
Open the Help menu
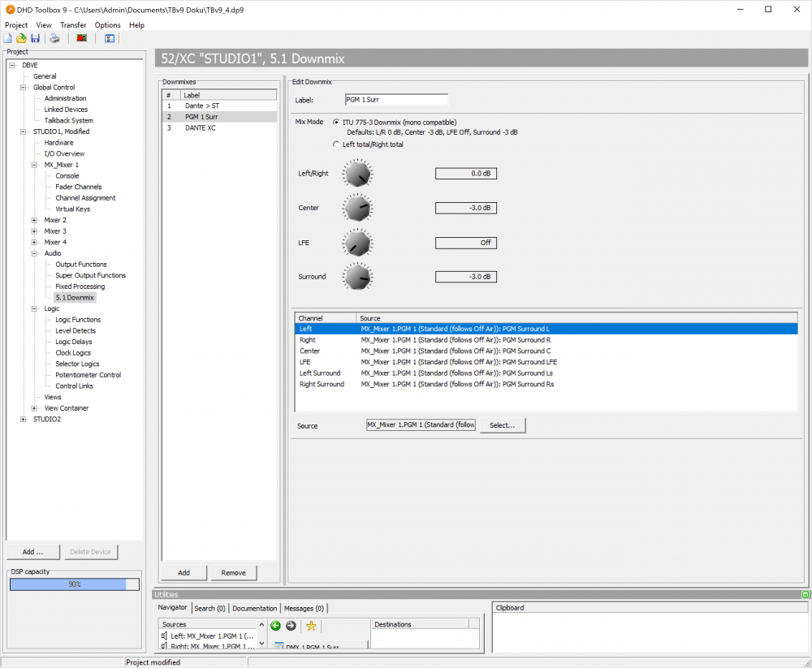[x=136, y=25]
